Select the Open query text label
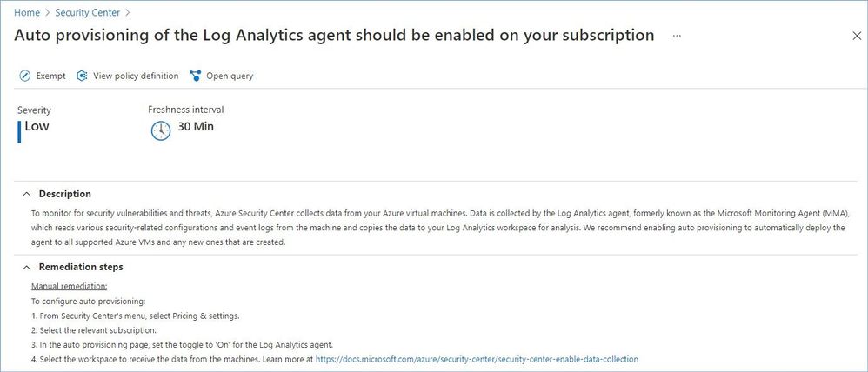 pos(230,76)
